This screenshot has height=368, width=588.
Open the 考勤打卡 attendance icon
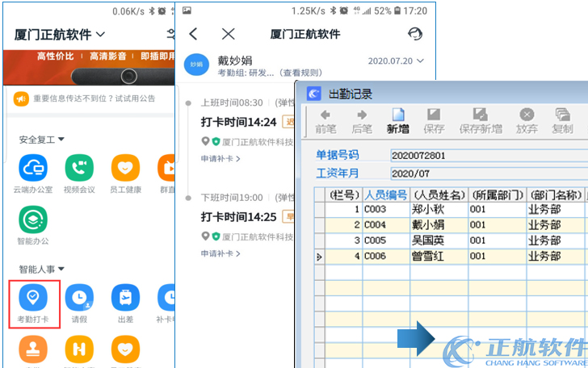33,298
